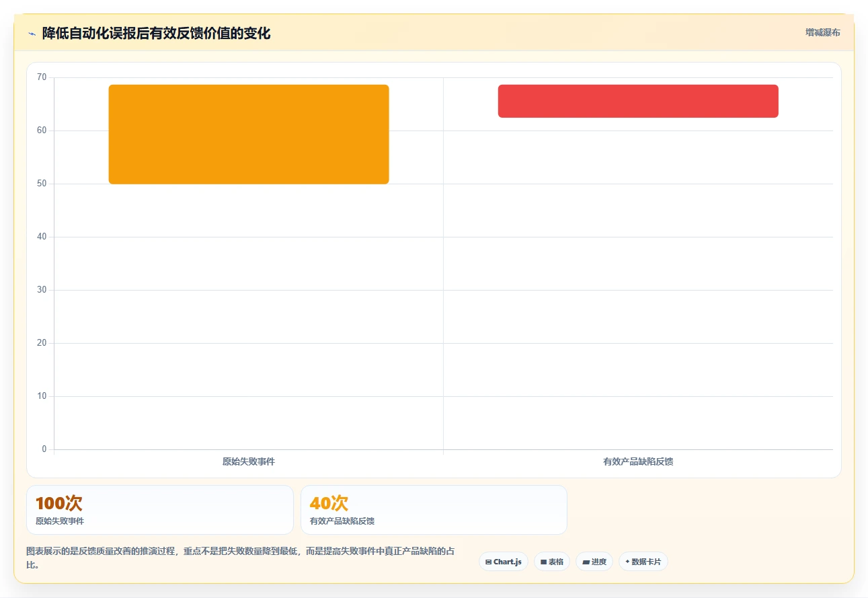Screen dimensions: 868x598
Task: Click the y-axis value 20
Action: pos(42,343)
